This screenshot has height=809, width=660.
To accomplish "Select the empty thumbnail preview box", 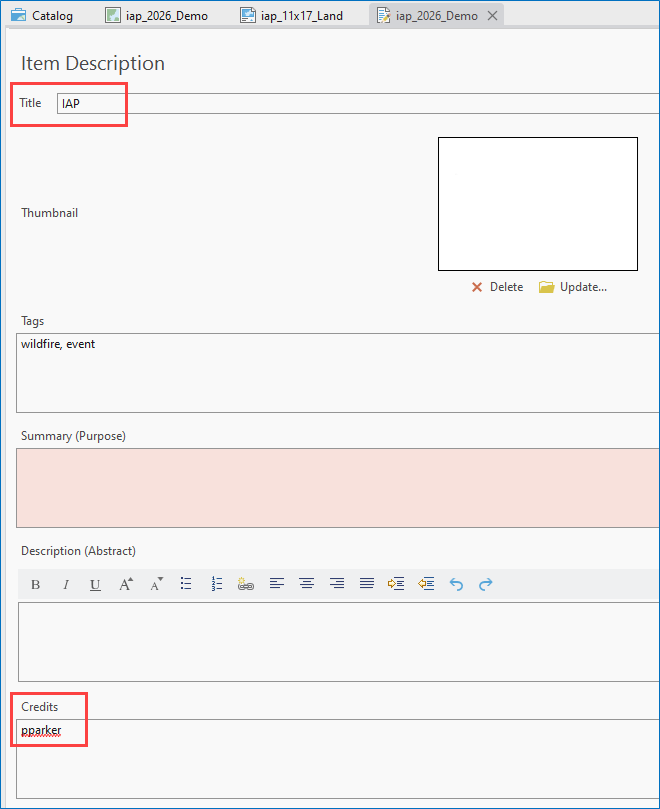I will click(x=537, y=204).
